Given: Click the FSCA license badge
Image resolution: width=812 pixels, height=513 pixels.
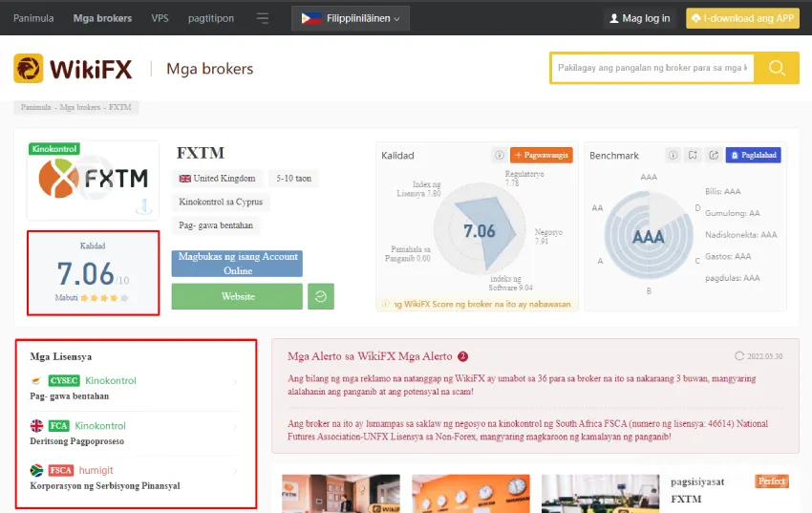Looking at the screenshot, I should pos(60,470).
